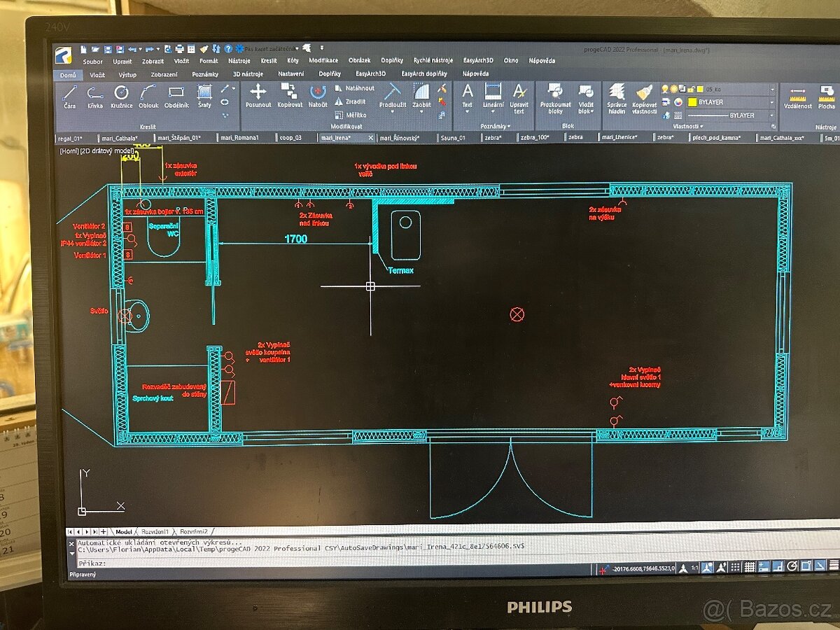Select the Čára line tool
The width and height of the screenshot is (840, 630).
click(70, 95)
